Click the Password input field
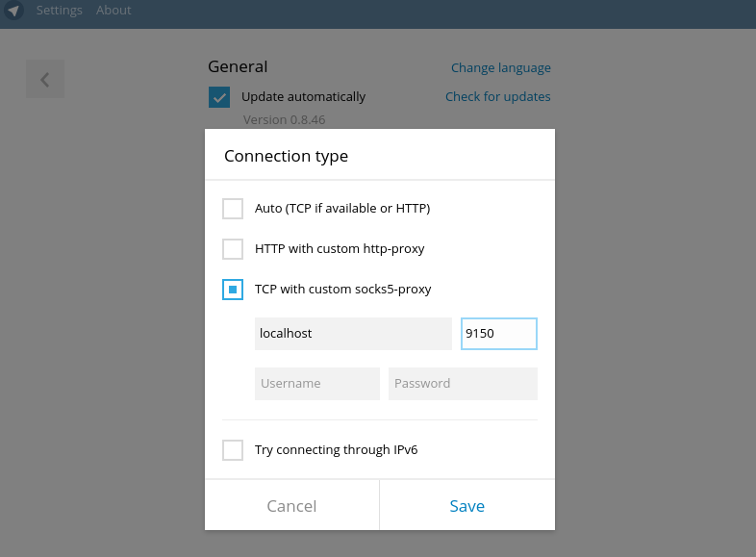756x557 pixels. [463, 384]
